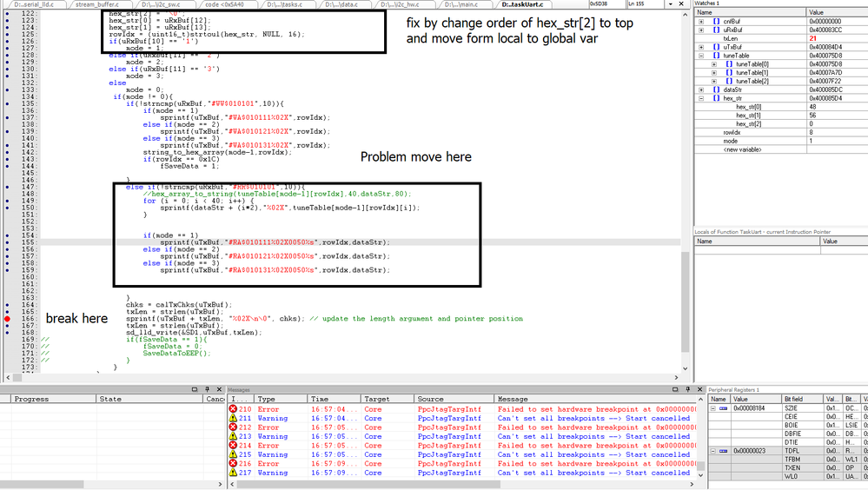Viewport: 868px width, 490px height.
Task: Select the mode watch row
Action: 782,142
